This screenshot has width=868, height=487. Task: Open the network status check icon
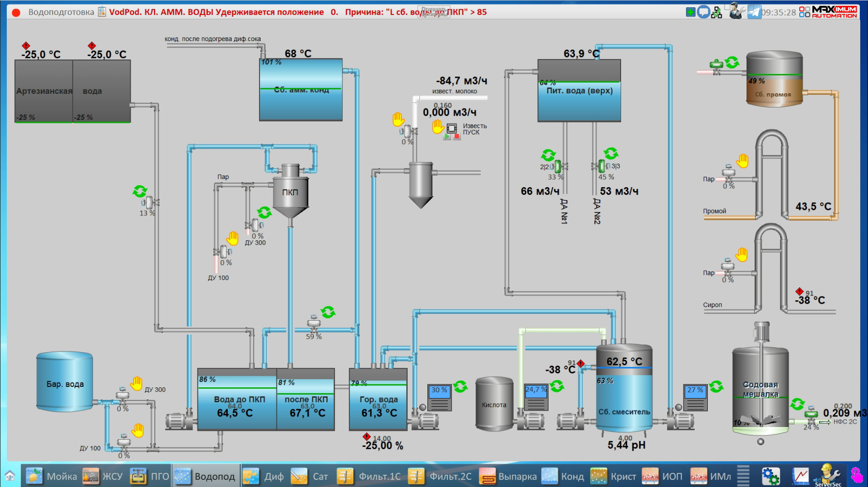coord(716,12)
